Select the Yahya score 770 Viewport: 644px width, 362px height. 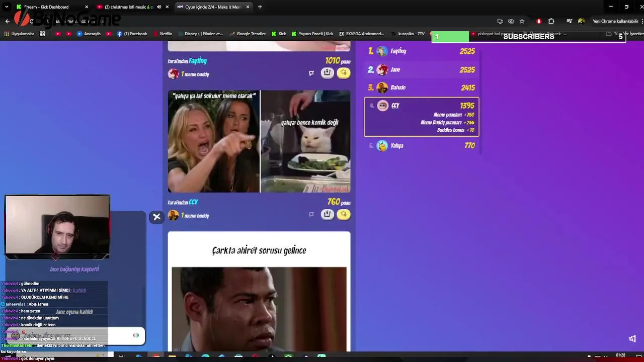[x=469, y=146]
